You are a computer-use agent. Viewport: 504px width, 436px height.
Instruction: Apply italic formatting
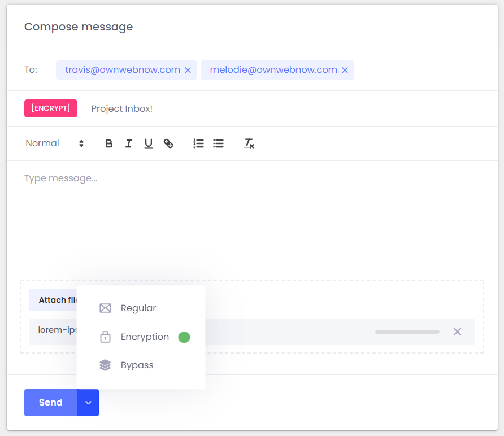(x=129, y=143)
